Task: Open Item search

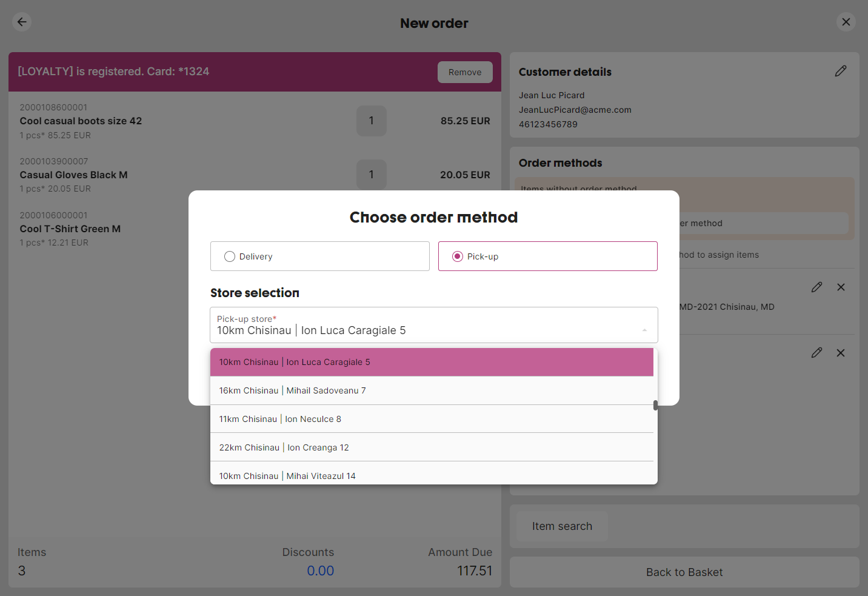Action: (562, 526)
